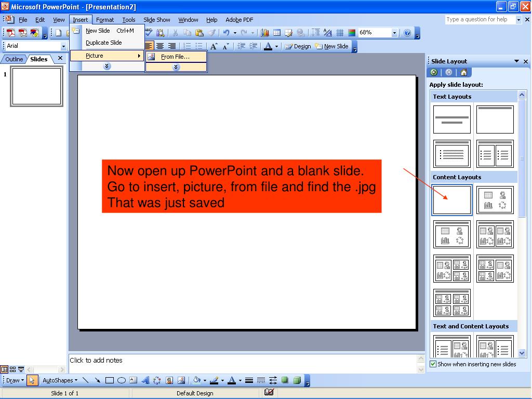Click the Research toolbar icon
Screen dimensions: 532x399
160,33
